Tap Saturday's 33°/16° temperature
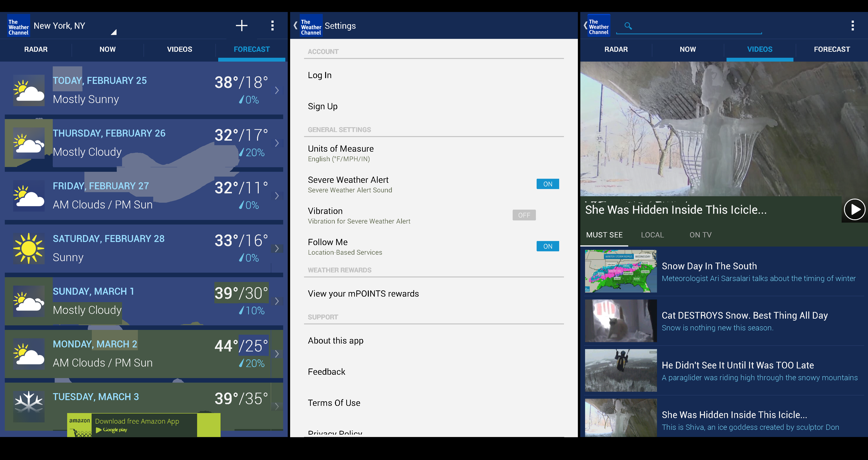 [241, 241]
